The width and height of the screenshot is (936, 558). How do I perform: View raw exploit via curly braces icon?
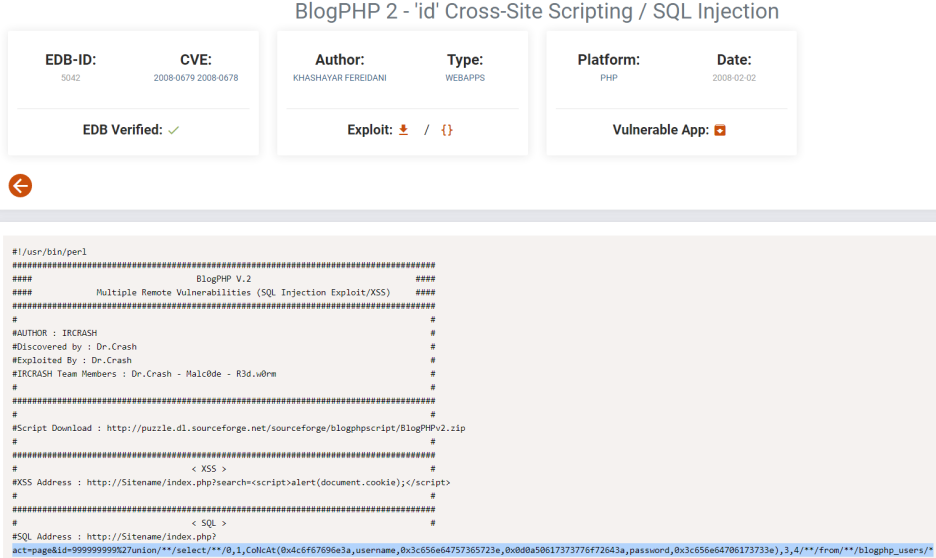[x=447, y=130]
